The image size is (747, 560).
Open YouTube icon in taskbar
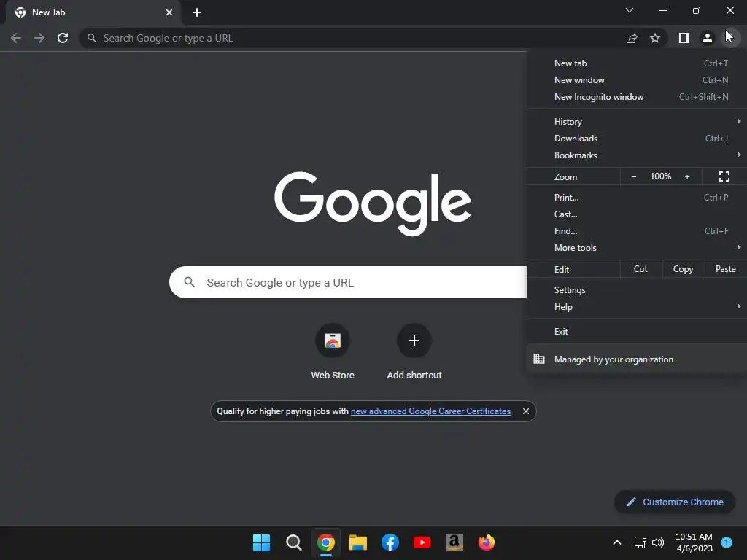[422, 542]
